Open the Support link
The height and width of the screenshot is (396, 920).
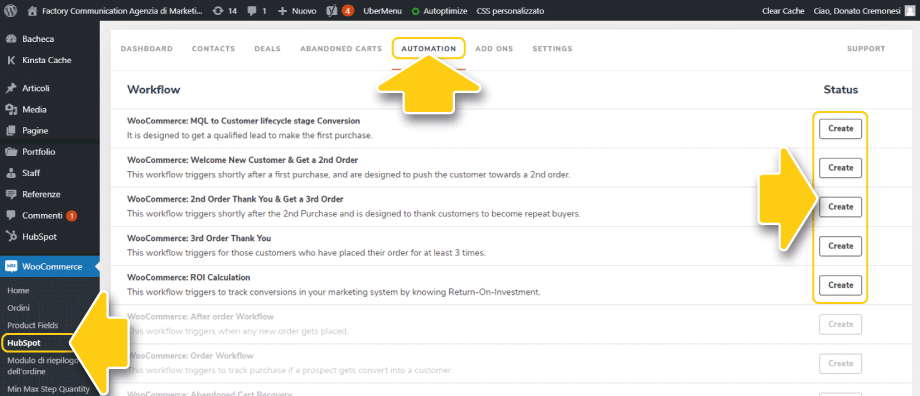(866, 49)
